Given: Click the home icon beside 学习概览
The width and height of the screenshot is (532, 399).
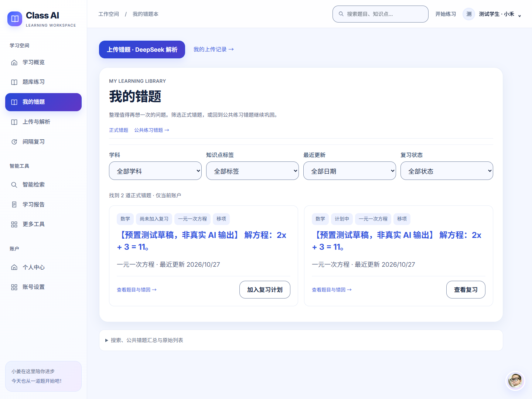Looking at the screenshot, I should [x=14, y=62].
